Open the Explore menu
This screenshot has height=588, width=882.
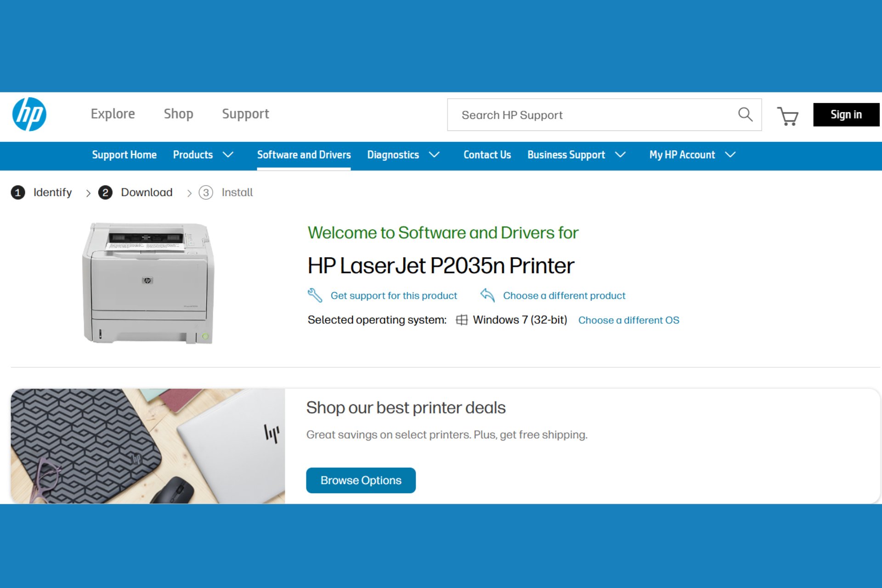point(113,114)
